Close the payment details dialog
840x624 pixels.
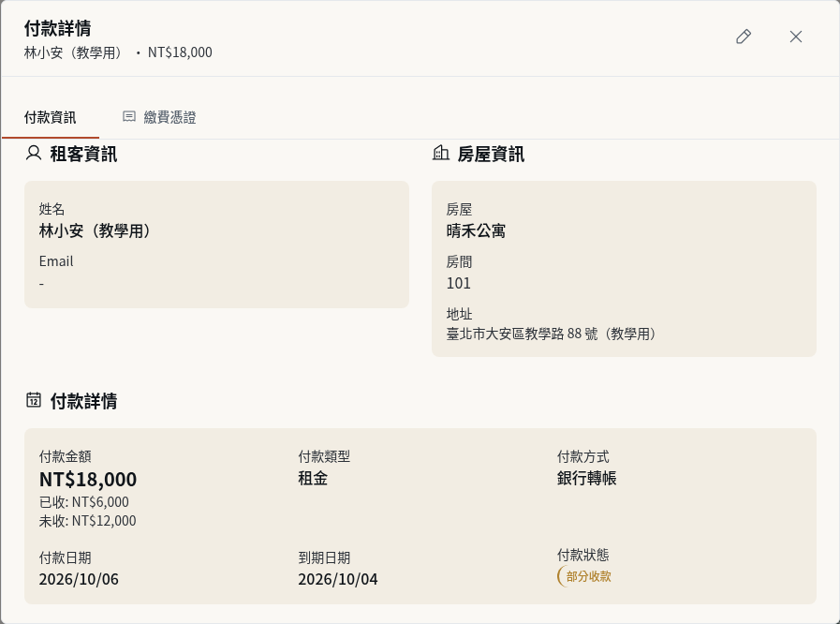796,37
